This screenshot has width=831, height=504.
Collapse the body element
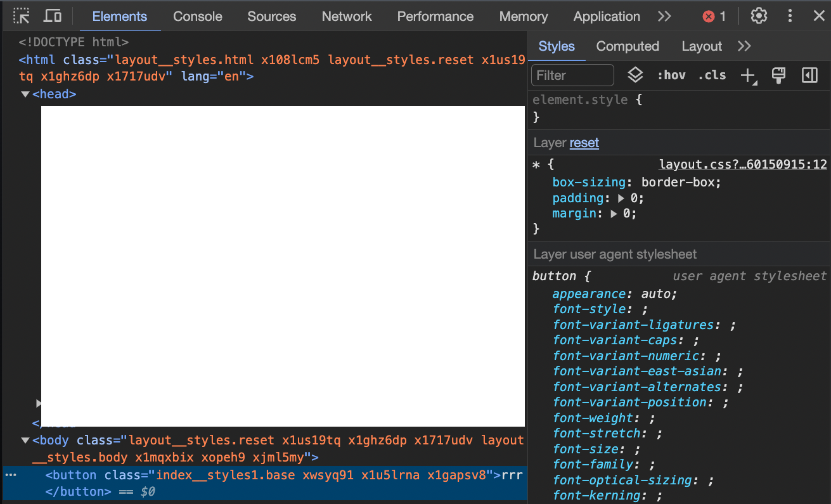coord(25,440)
